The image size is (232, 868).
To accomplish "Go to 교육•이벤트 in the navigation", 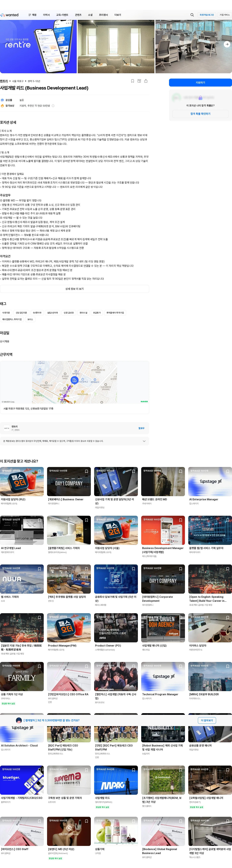I will pos(62,15).
